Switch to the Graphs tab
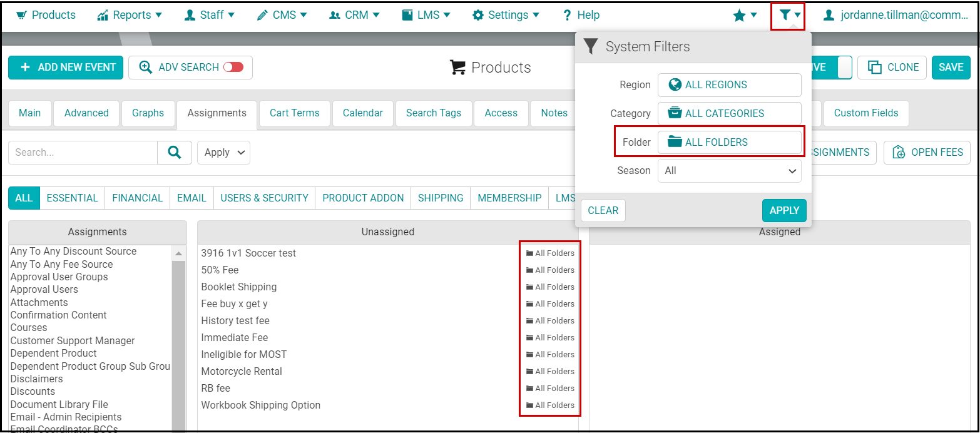The image size is (980, 433). tap(148, 113)
